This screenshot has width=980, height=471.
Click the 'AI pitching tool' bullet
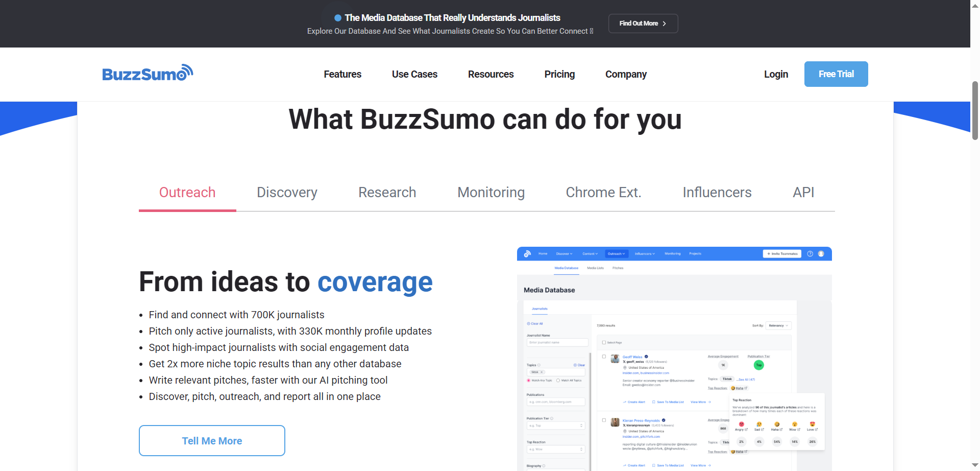pyautogui.click(x=268, y=380)
